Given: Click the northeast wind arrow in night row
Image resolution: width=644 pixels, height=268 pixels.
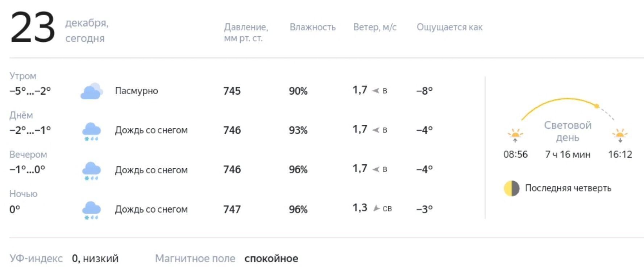Looking at the screenshot, I should pos(377,208).
